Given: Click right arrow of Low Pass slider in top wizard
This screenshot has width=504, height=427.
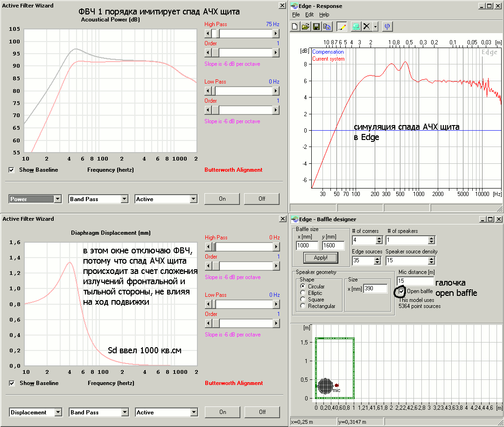Looking at the screenshot, I should pyautogui.click(x=276, y=91).
